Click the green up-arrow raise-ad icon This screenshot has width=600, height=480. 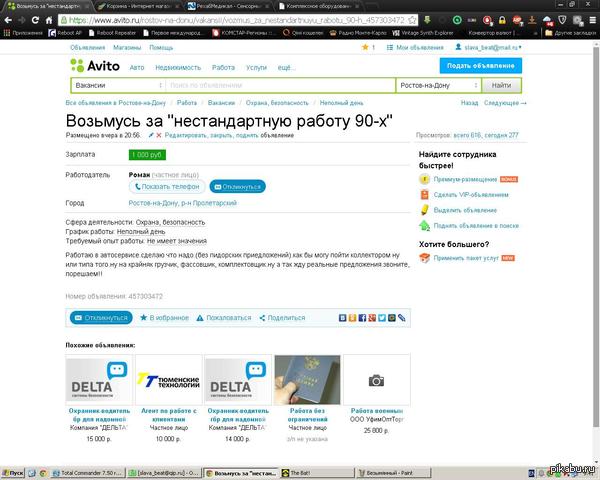pyautogui.click(x=424, y=225)
